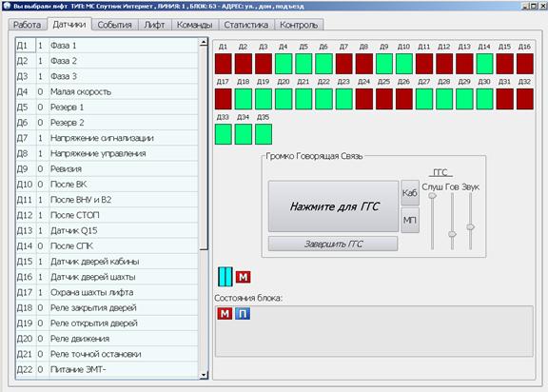Switch to the События tab
Screen dimensions: 548x392
coord(114,25)
